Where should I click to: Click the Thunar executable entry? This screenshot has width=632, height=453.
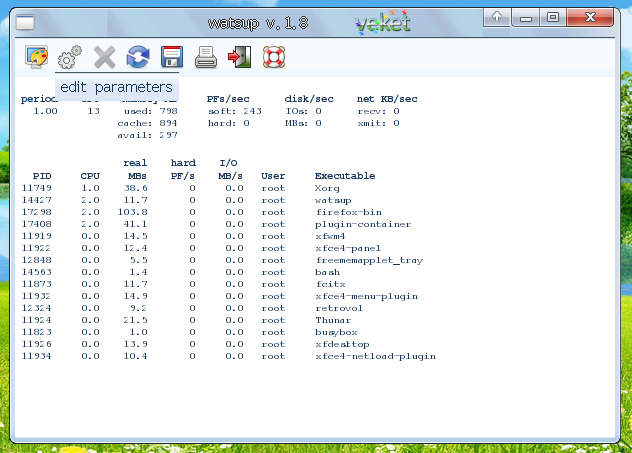tap(333, 320)
